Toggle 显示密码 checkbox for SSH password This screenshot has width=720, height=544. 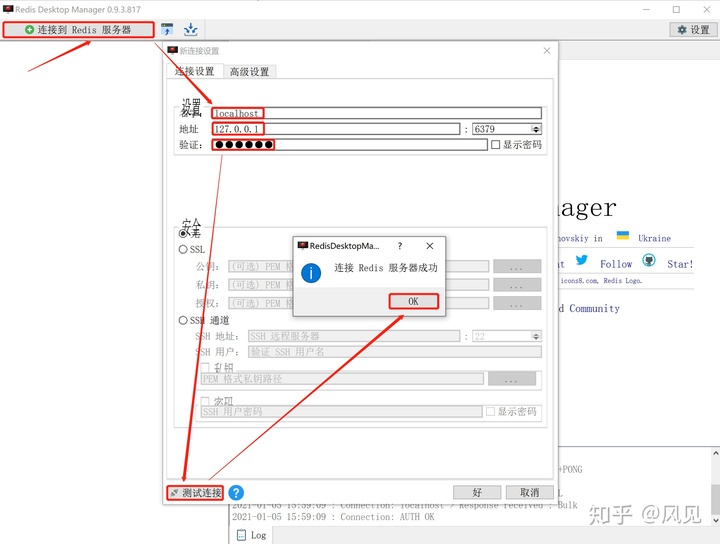490,411
